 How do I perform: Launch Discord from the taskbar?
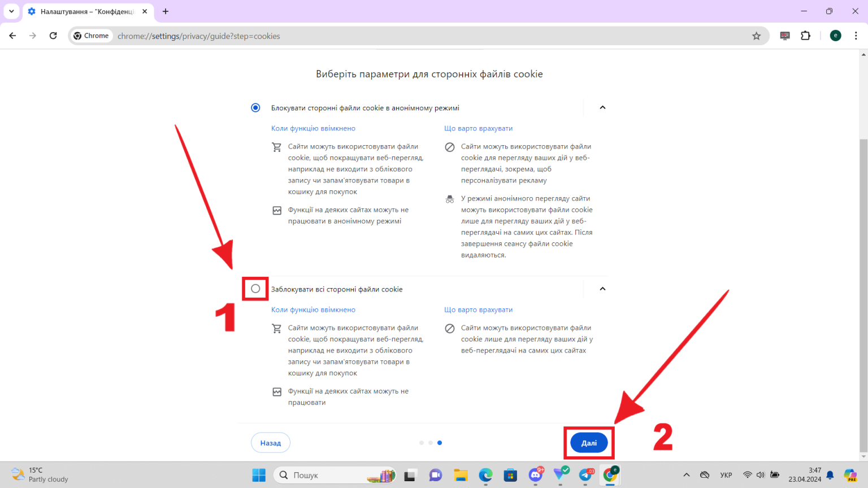[535, 475]
